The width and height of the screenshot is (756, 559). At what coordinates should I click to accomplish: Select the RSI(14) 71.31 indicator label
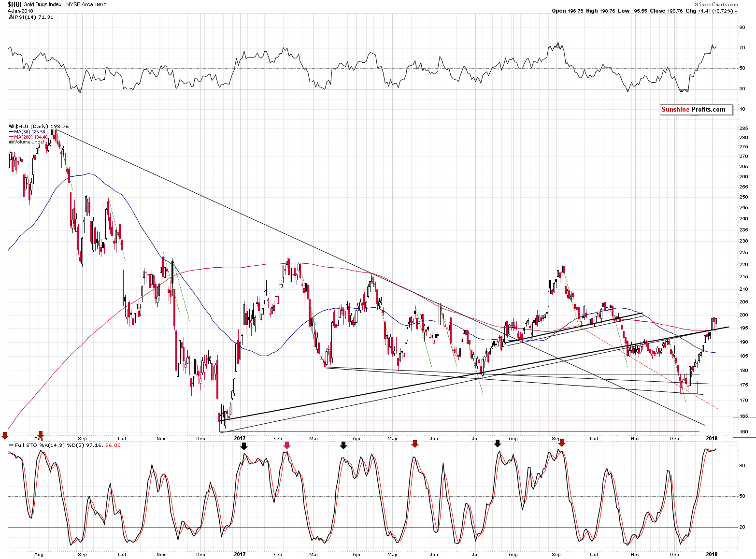tap(31, 17)
